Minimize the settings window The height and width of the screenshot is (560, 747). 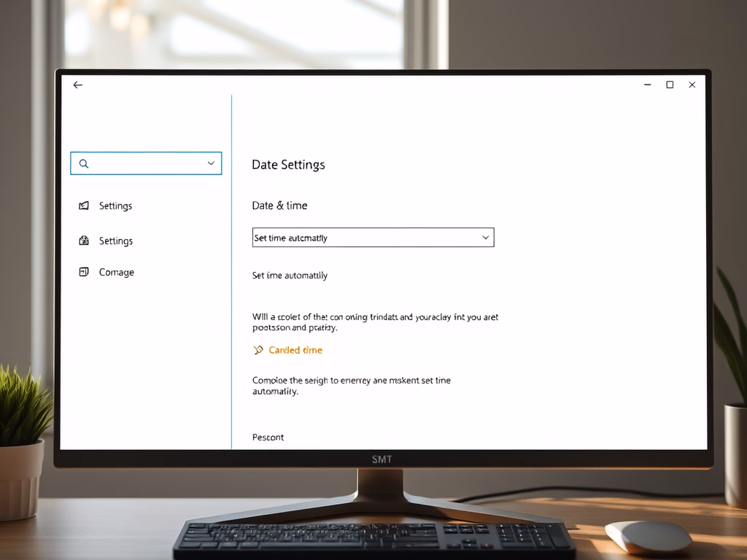point(647,85)
